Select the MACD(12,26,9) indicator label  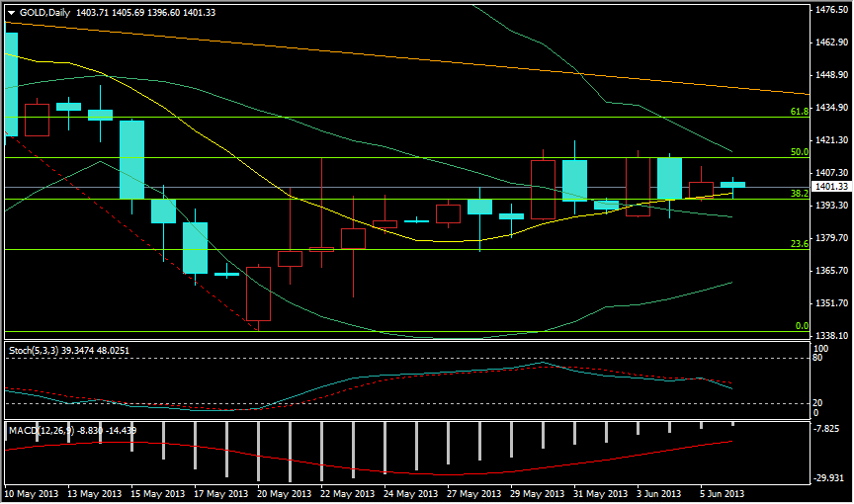coord(42,431)
